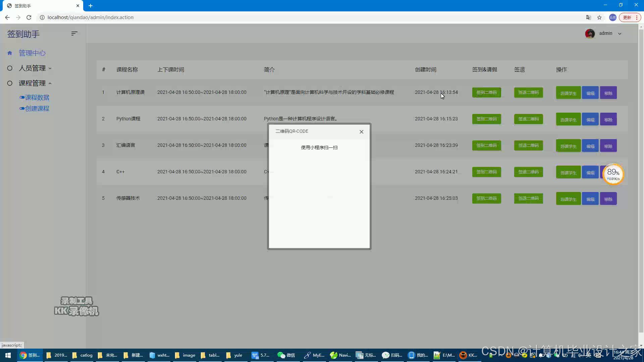Show 签到二维码 for 计算机原理课
This screenshot has width=644, height=362.
coord(487,93)
